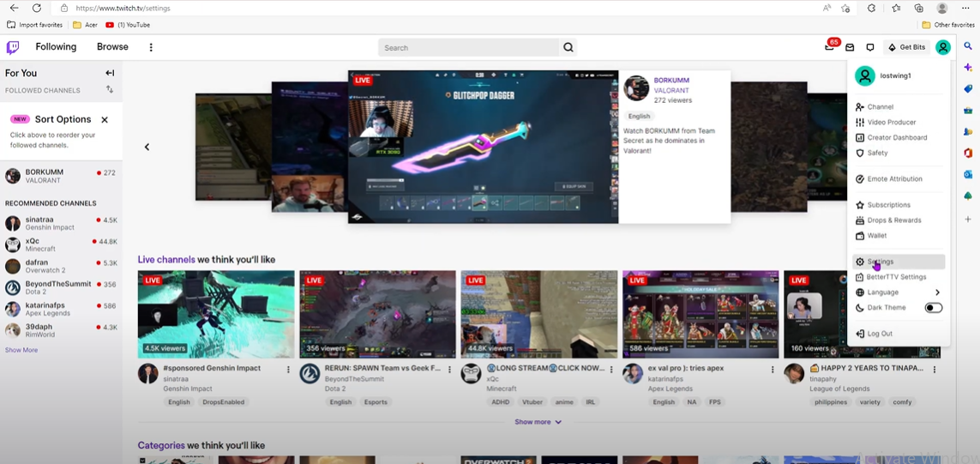Open the Genshin Impact stream thumbnail
This screenshot has width=980, height=464.
215,315
